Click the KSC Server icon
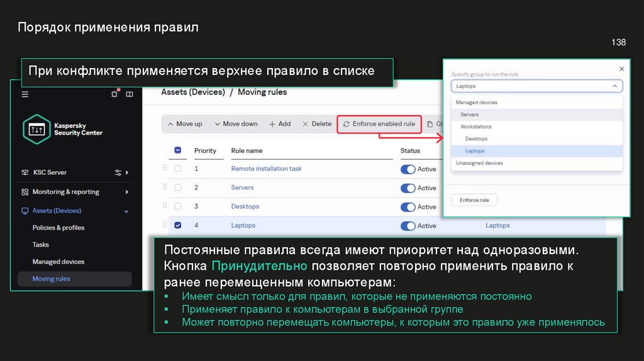This screenshot has width=644, height=361. 25,172
